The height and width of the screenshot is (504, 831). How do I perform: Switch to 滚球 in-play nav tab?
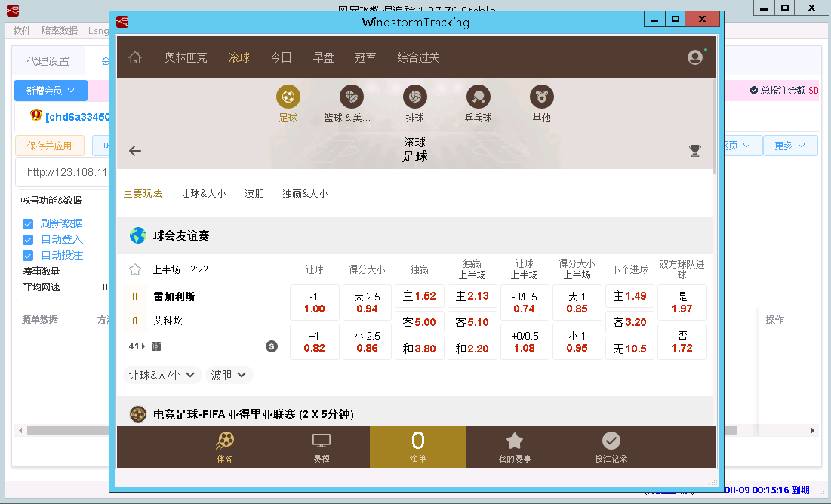239,57
